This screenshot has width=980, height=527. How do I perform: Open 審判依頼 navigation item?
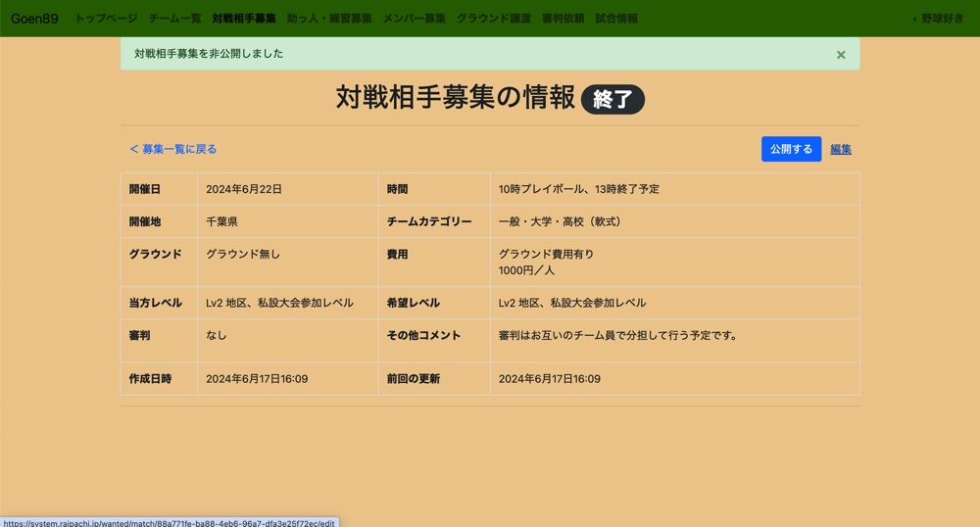click(x=563, y=18)
